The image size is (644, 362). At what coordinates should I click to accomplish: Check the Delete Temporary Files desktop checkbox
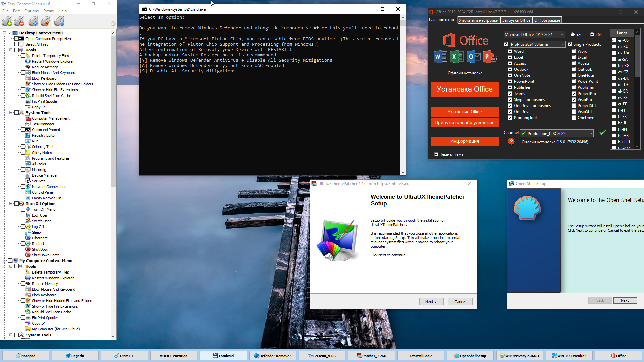[x=23, y=56]
